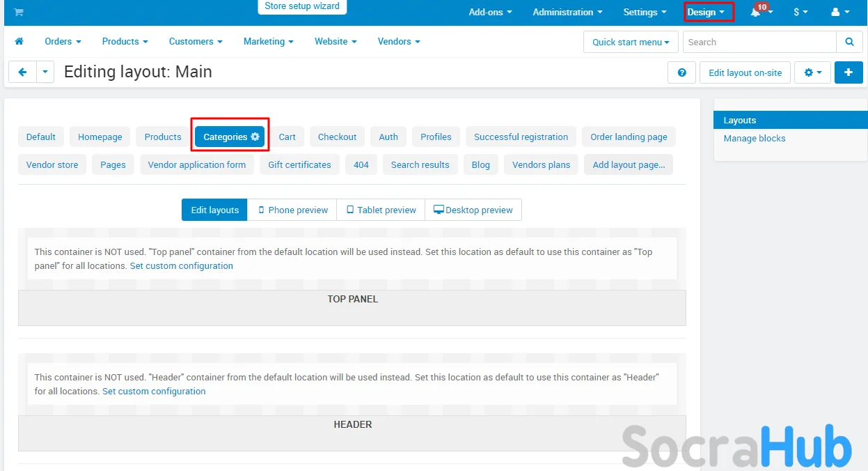Image resolution: width=868 pixels, height=471 pixels.
Task: Select the Checkout layout tab
Action: click(x=338, y=137)
